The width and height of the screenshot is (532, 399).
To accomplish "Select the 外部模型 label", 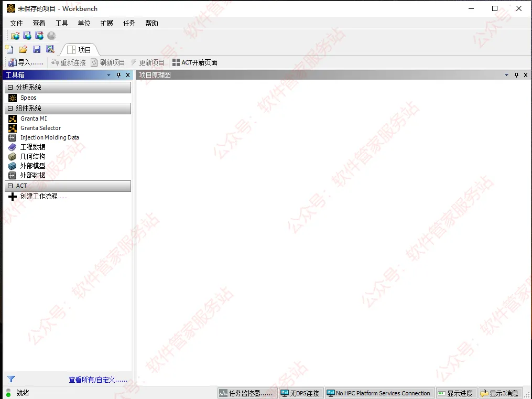I will pyautogui.click(x=32, y=166).
